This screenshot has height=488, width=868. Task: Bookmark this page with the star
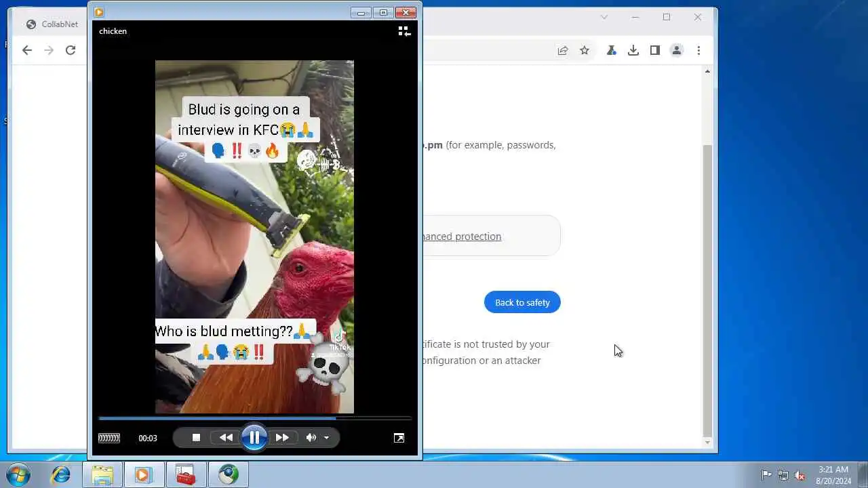(x=585, y=50)
